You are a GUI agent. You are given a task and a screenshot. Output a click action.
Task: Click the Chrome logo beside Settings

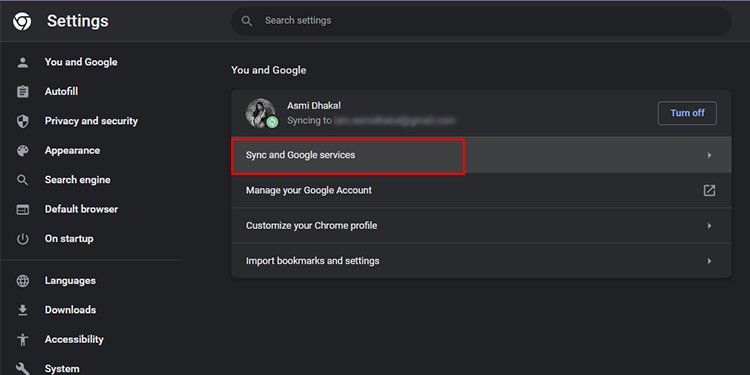tap(22, 21)
